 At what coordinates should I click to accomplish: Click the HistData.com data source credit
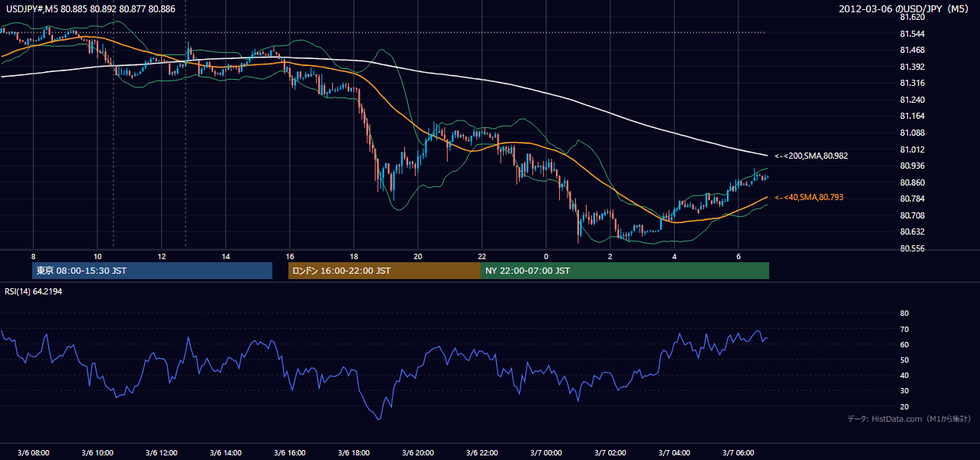click(909, 419)
